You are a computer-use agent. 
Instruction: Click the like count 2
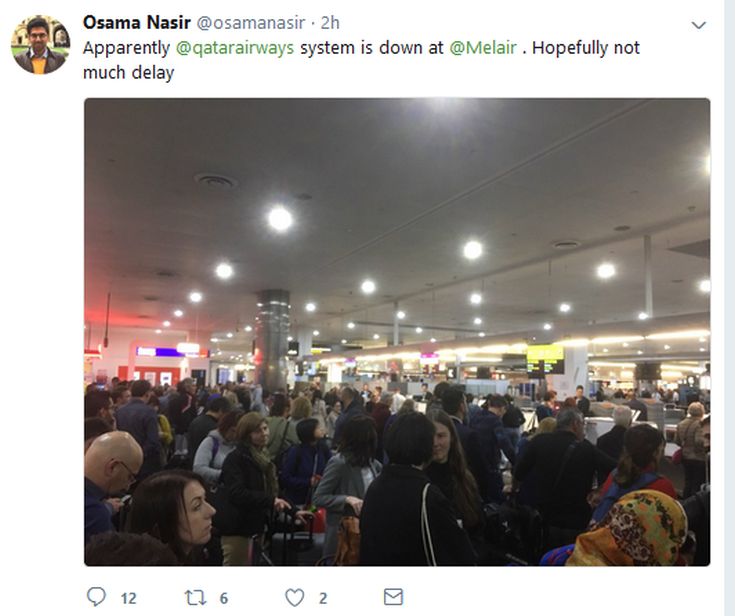click(x=323, y=599)
